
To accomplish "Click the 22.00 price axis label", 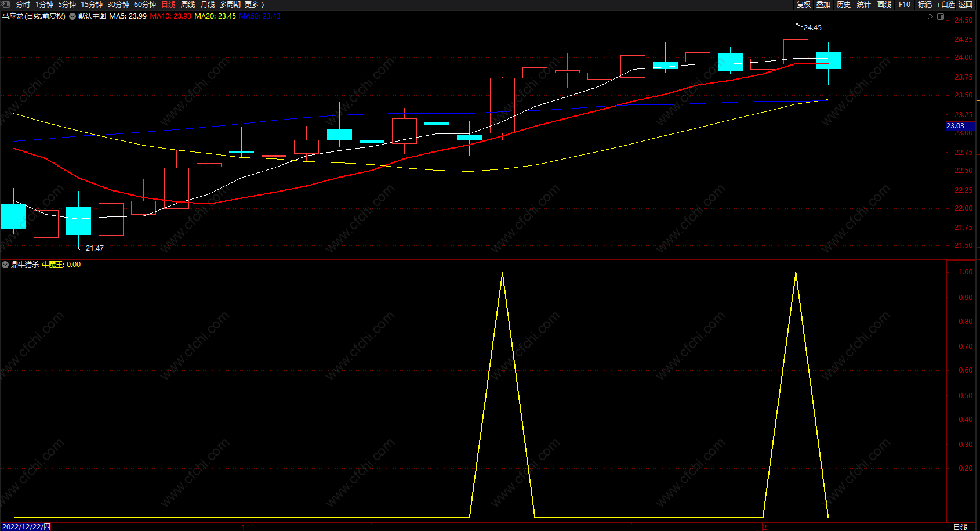I will click(x=964, y=208).
